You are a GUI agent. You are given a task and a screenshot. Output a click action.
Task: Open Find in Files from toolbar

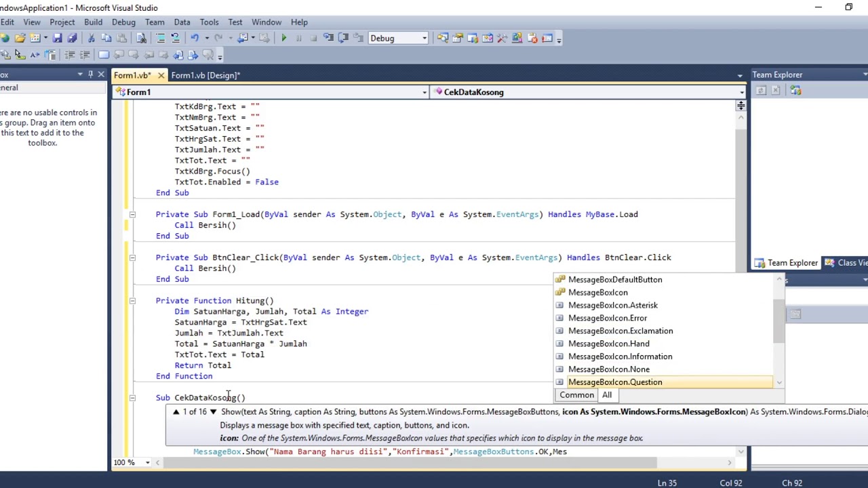141,39
